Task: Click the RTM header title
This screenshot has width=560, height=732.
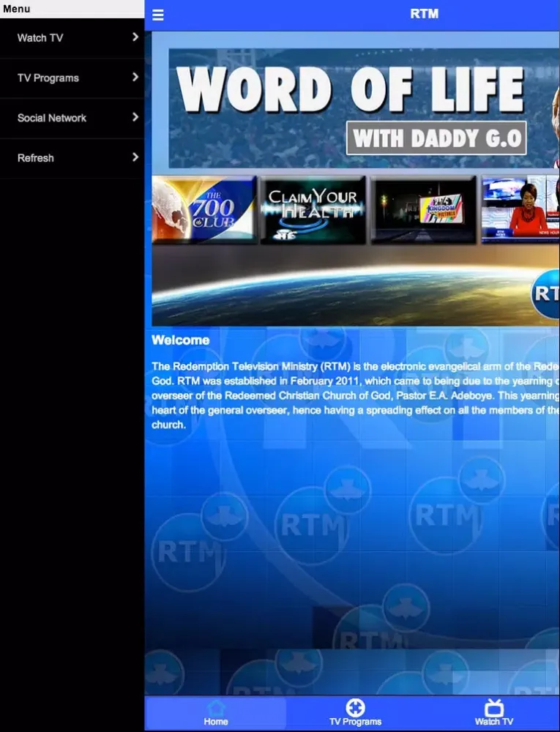Action: [424, 14]
